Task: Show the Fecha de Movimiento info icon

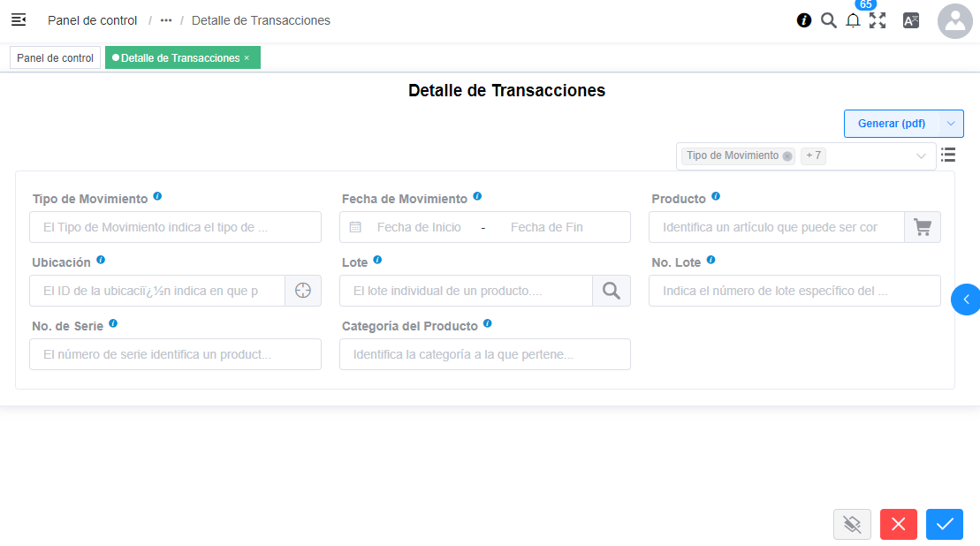Action: 477,196
